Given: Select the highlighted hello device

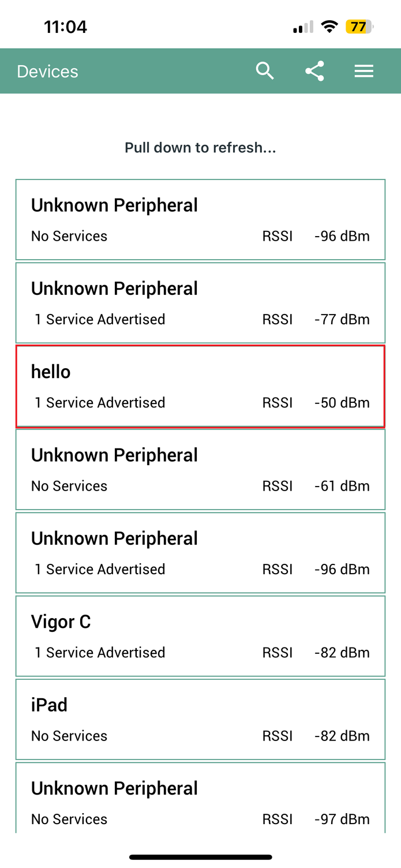Looking at the screenshot, I should click(x=200, y=386).
